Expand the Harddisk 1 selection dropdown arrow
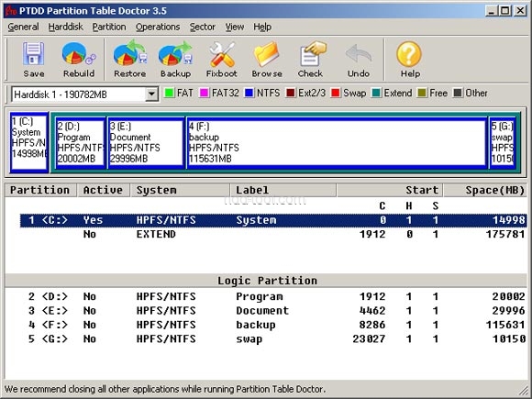This screenshot has height=399, width=532. click(x=151, y=94)
